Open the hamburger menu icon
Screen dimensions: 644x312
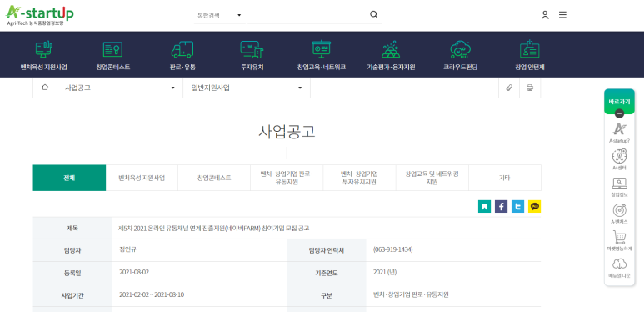tap(562, 15)
